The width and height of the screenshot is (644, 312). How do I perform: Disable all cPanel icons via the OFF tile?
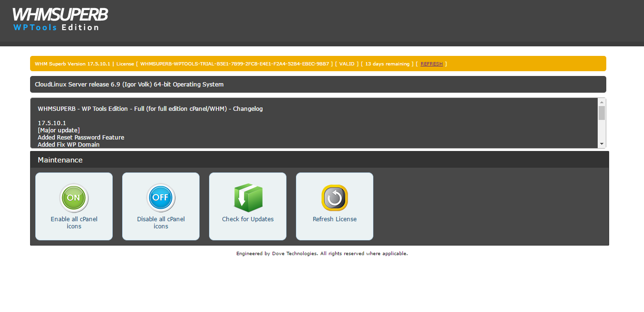161,206
